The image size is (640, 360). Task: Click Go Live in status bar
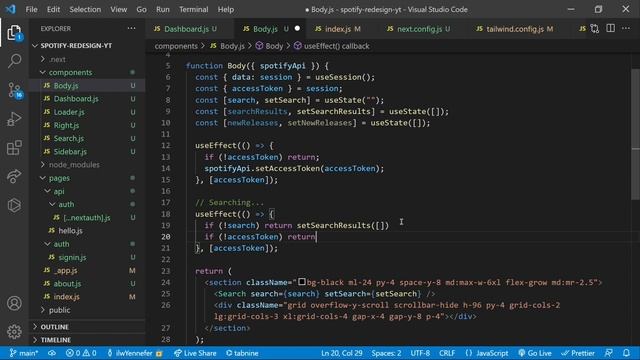[535, 353]
